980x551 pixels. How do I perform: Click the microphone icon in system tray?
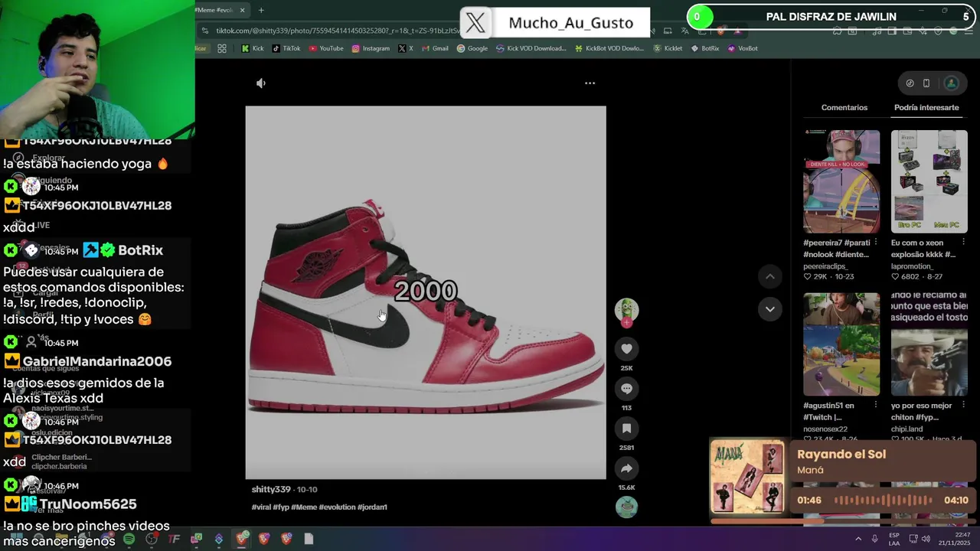click(874, 539)
